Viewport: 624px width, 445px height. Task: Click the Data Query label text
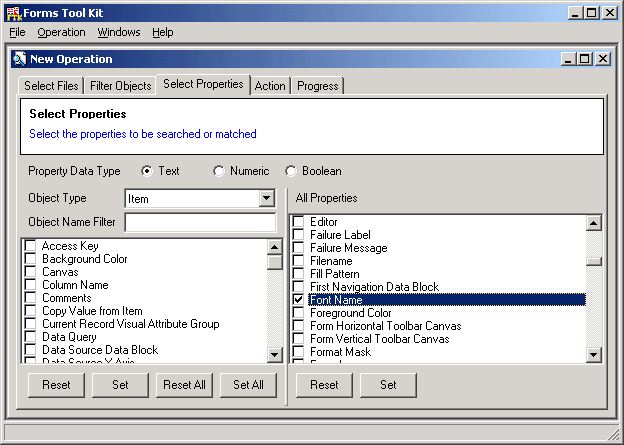(69, 337)
